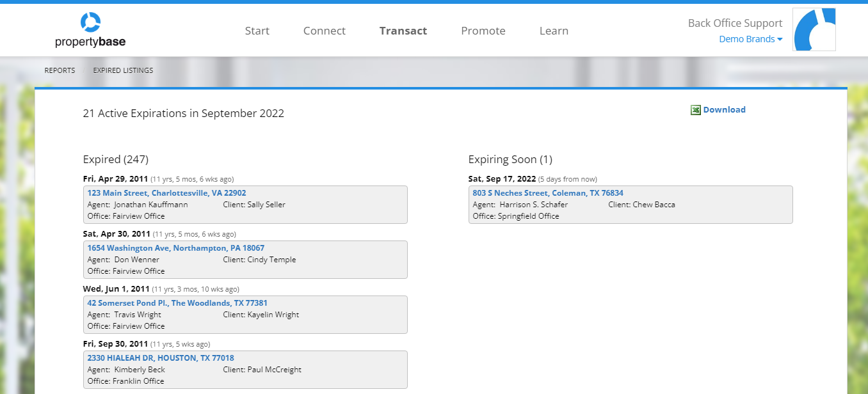Open the 803 S Neches Street Coleman listing
This screenshot has width=868, height=394.
(549, 193)
